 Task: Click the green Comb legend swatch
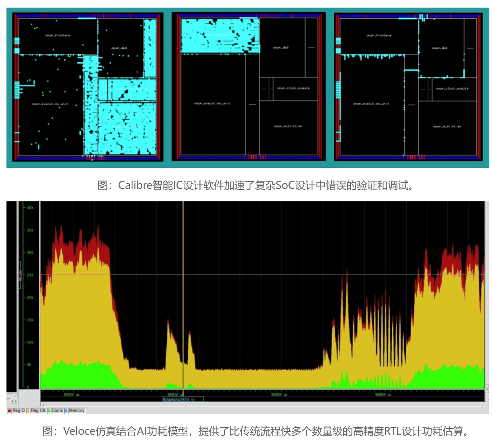point(49,411)
